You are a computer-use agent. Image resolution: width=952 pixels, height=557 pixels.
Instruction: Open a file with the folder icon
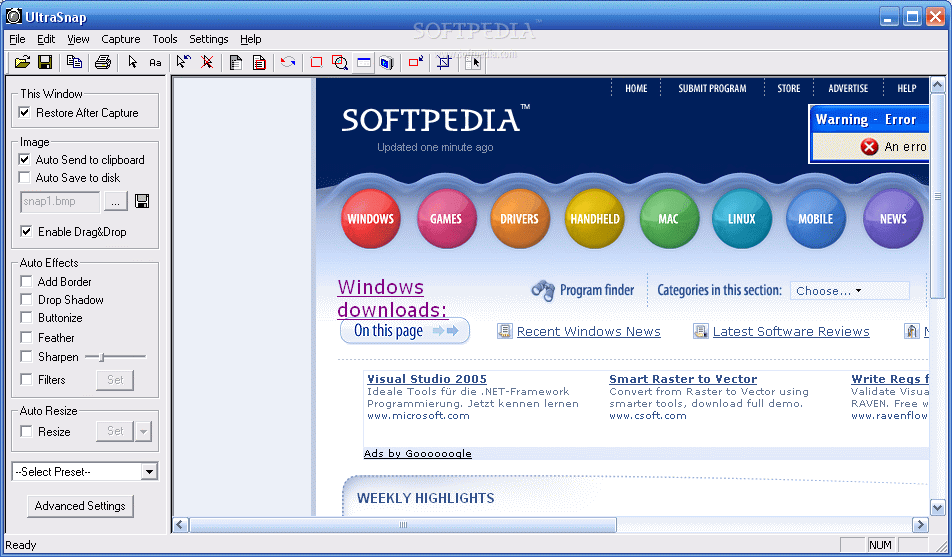pyautogui.click(x=22, y=62)
